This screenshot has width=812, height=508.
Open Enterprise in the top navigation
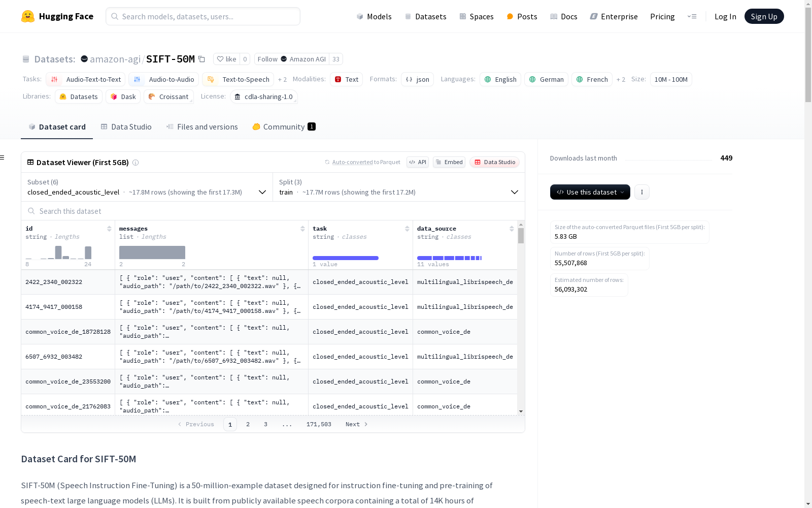click(x=614, y=16)
